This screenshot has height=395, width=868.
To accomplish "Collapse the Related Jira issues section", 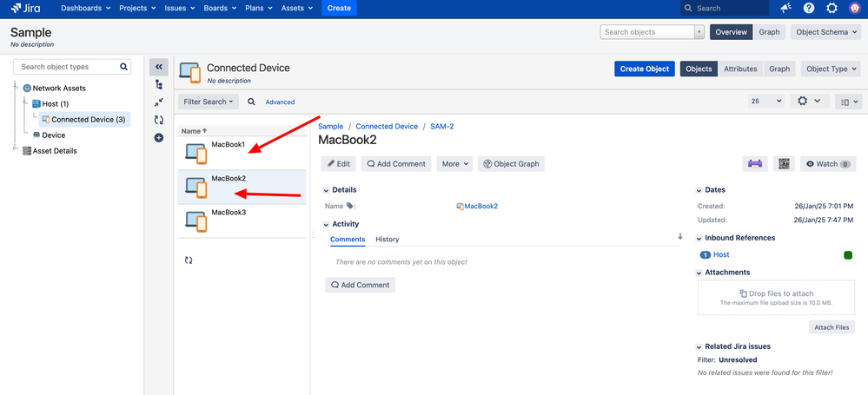I will tap(698, 347).
